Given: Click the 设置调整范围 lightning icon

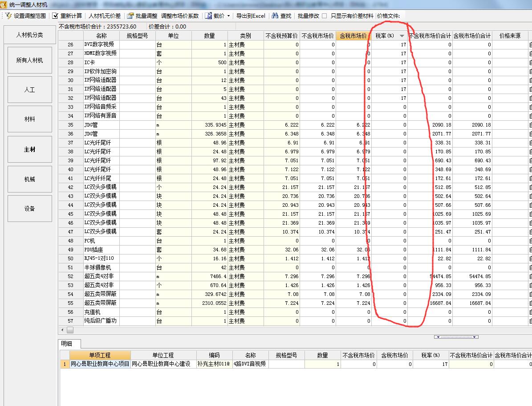Looking at the screenshot, I should click(8, 16).
